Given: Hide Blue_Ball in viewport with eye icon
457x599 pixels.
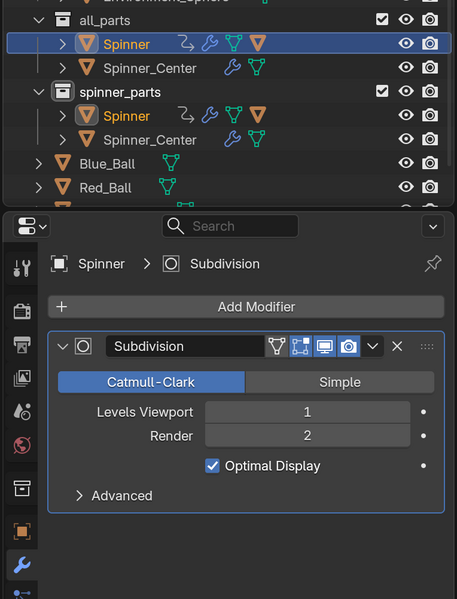Looking at the screenshot, I should [406, 163].
